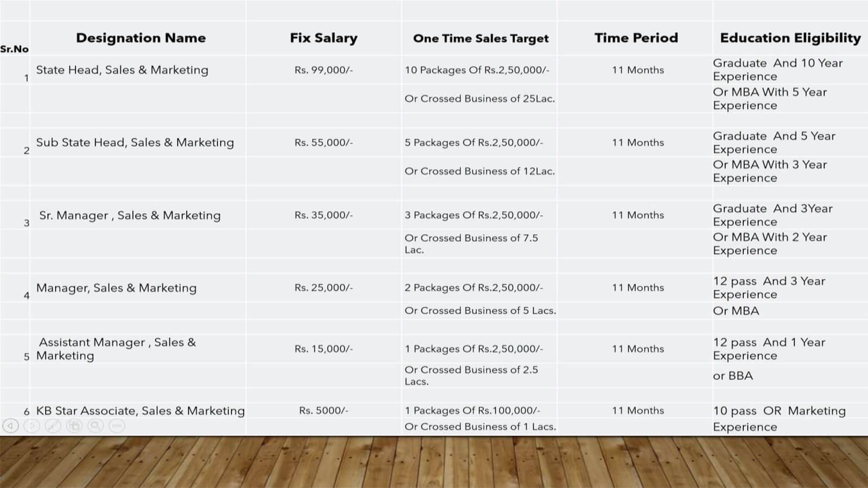Open the see all slides view
868x488 pixels.
point(74,426)
